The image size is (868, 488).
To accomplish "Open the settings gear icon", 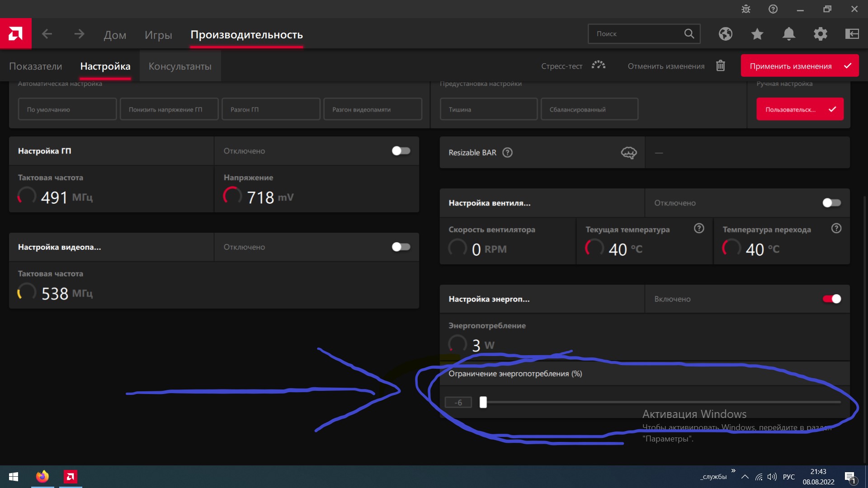I will pos(821,34).
